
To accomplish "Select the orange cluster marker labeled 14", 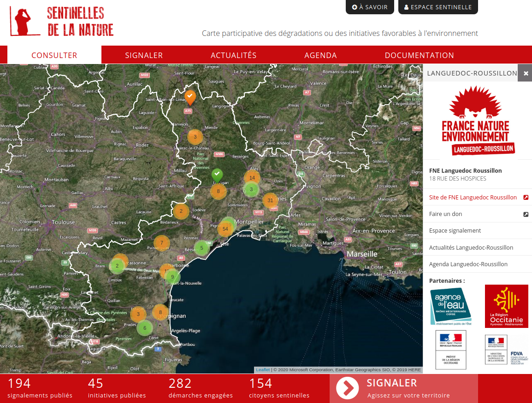I will point(252,178).
